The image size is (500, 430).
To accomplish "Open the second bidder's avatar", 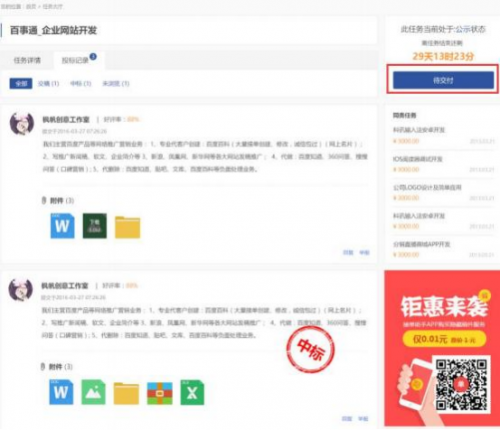I will 21,290.
